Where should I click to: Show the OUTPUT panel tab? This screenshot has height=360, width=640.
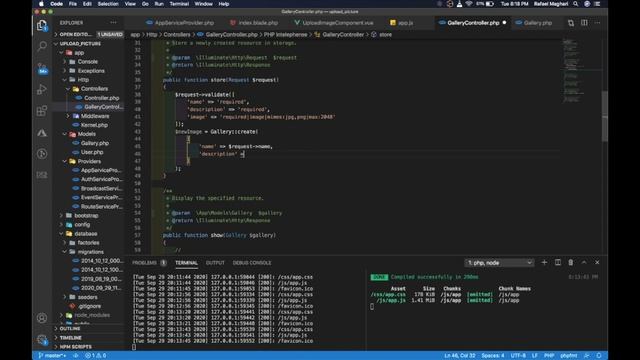coord(215,263)
